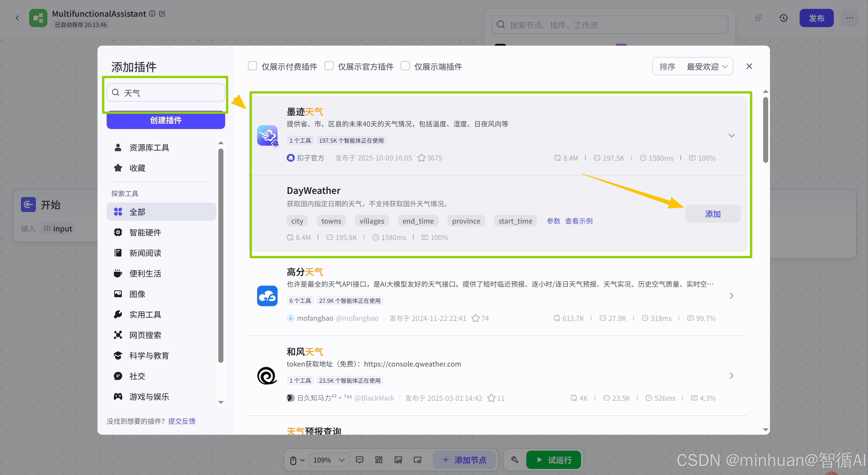Check the 仅展示官方插件 option
This screenshot has width=868, height=475.
(329, 66)
